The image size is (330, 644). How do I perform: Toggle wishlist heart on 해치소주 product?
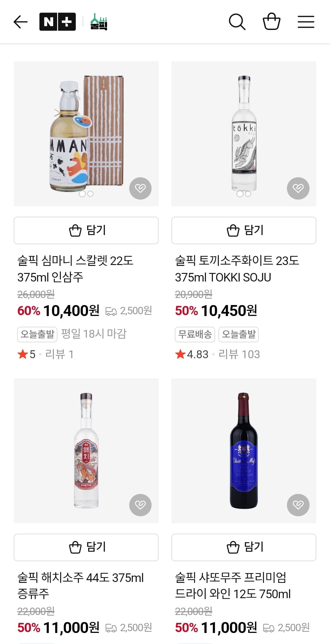tap(140, 505)
